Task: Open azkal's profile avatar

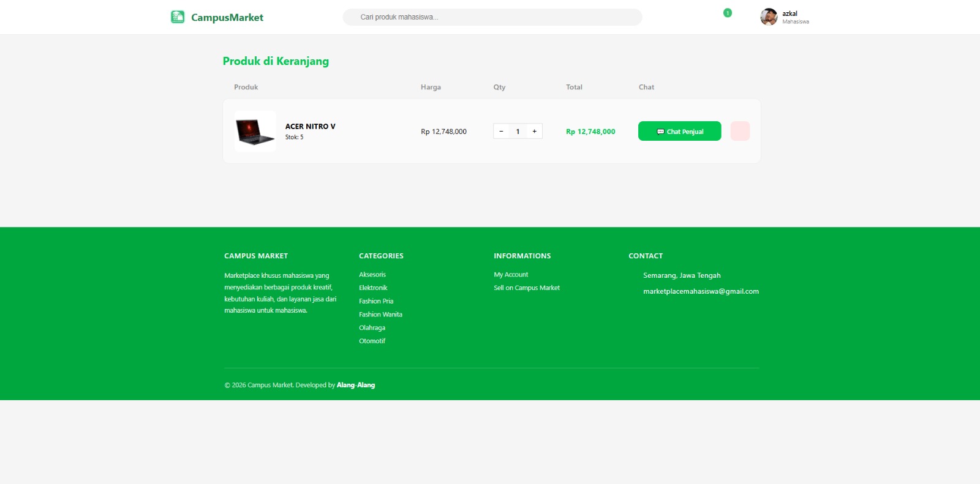Action: tap(769, 17)
